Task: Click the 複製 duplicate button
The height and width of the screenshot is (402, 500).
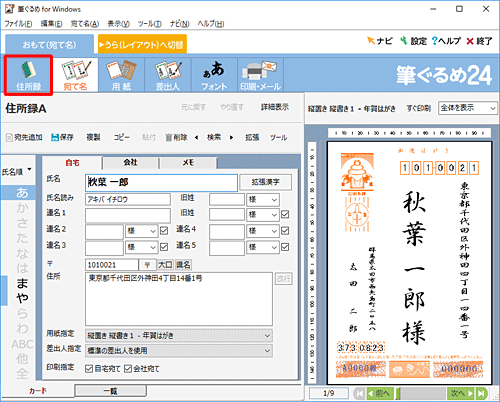Action: 93,137
